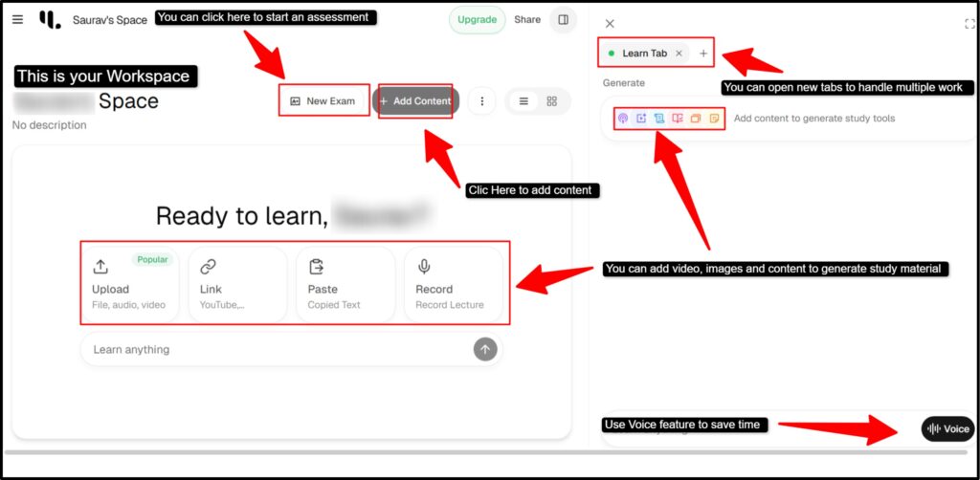Click the blue summary scroll icon
980x480 pixels.
[659, 118]
